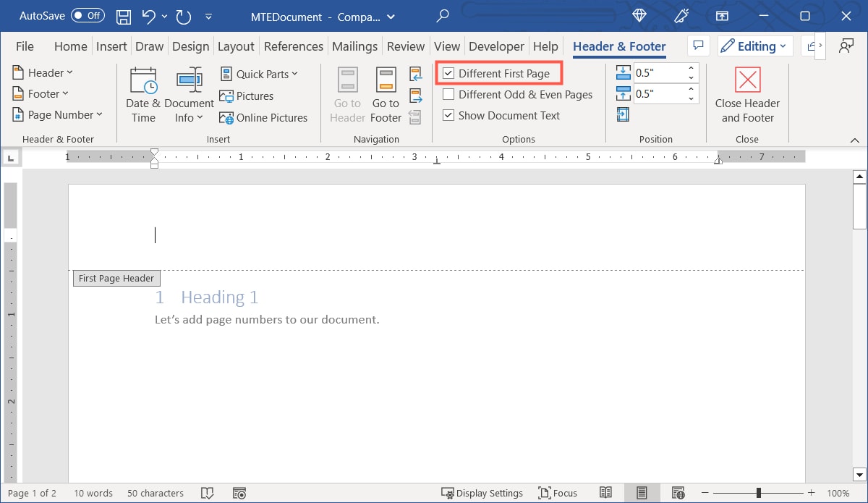Disable Show Document Text
This screenshot has width=868, height=503.
coord(448,115)
